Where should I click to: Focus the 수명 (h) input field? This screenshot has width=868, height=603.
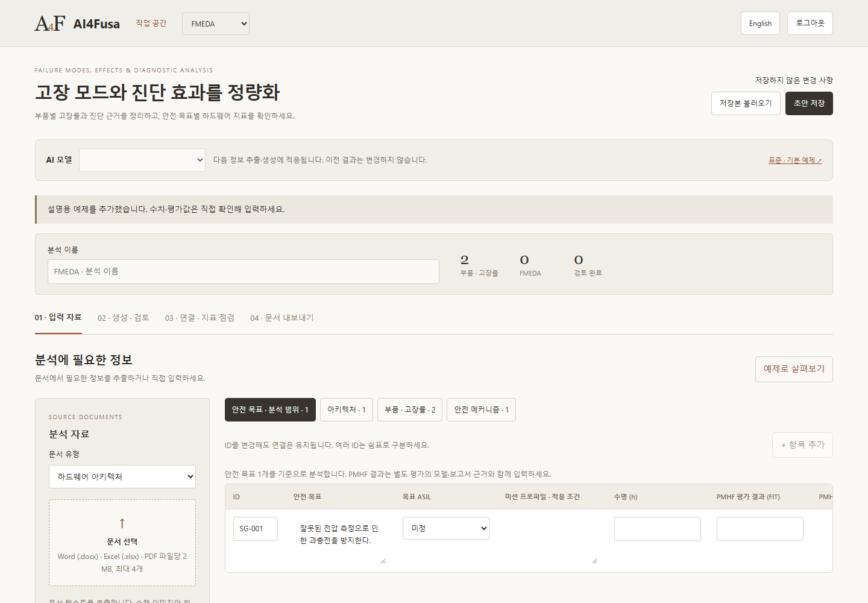pos(658,529)
